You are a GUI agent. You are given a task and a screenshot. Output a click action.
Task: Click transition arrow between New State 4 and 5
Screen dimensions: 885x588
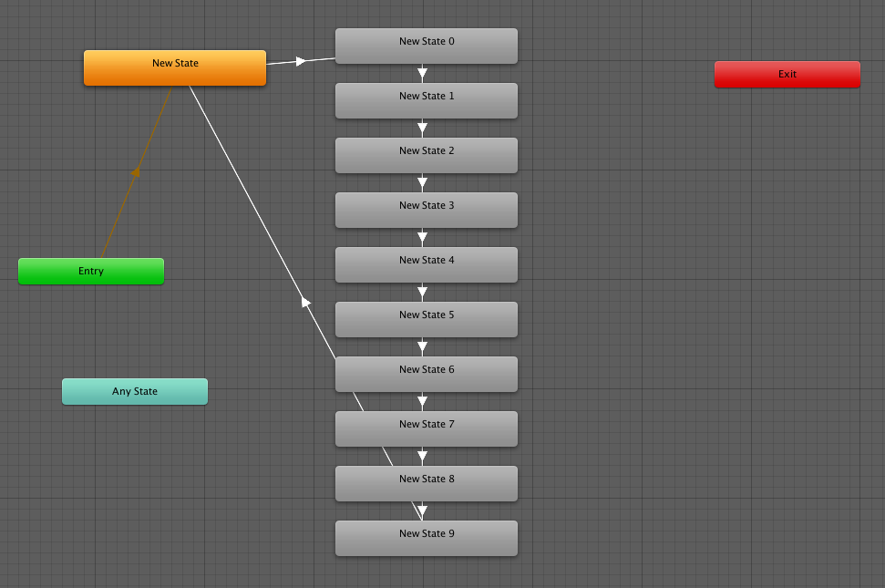(x=422, y=293)
